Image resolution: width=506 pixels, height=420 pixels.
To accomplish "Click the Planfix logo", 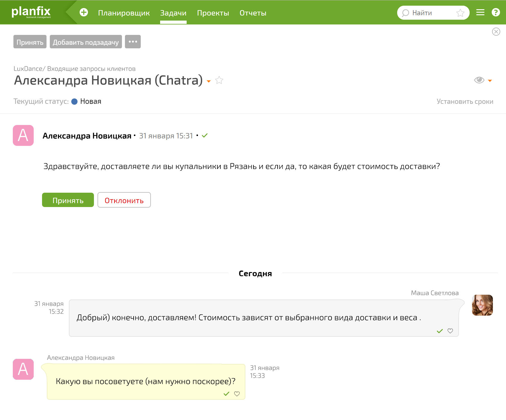I will point(31,12).
